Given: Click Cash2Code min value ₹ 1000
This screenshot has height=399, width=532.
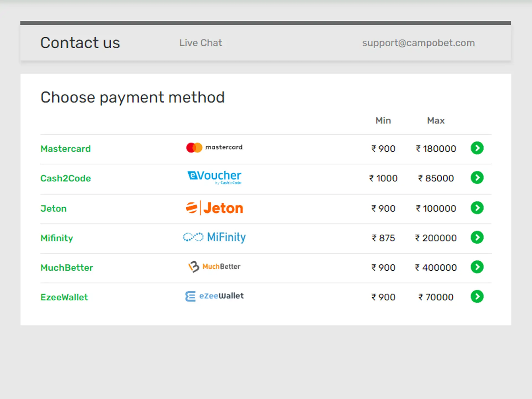Looking at the screenshot, I should tap(383, 178).
